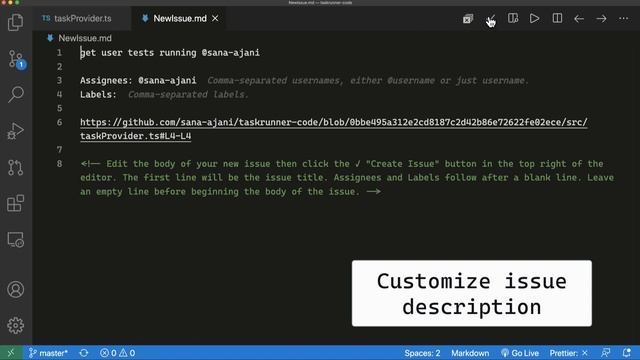Click Go Live in status bar
The width and height of the screenshot is (640, 360).
520,353
